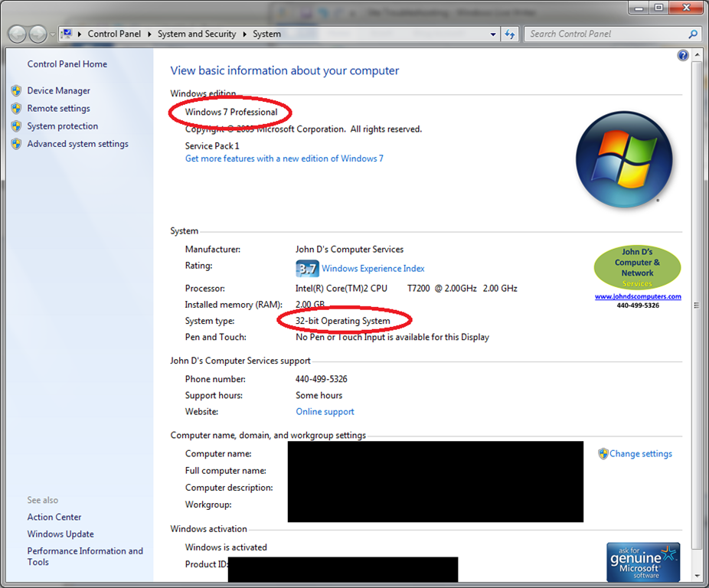The height and width of the screenshot is (588, 709).
Task: Click the Advanced system settings shield icon
Action: pyautogui.click(x=16, y=144)
